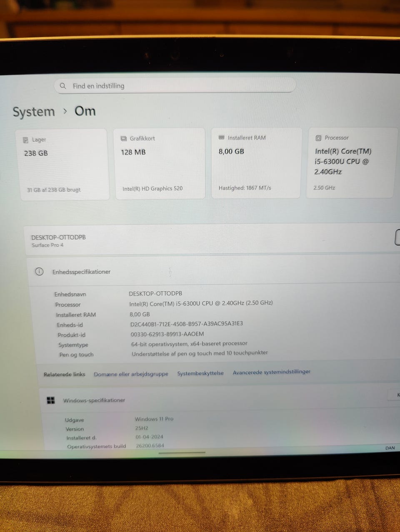Open 'Avancerede systemindstillinger' link
Viewport: 400px width, 532px height.
272,372
